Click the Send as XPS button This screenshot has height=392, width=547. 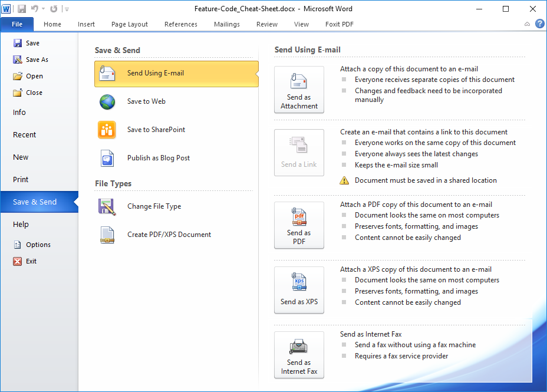tap(299, 290)
